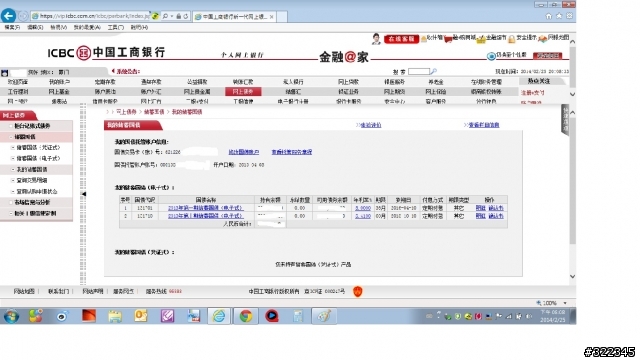Open the 编辑(E) browser menu
The image size is (640, 360).
pos(35,27)
